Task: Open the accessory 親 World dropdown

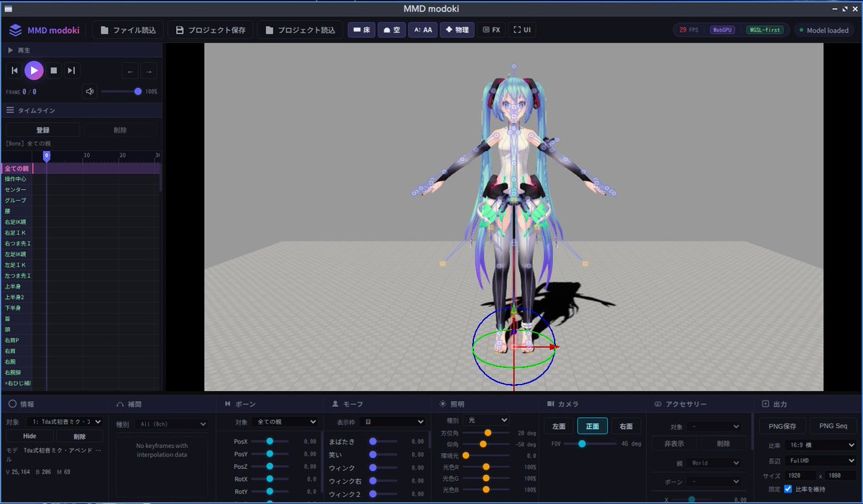Action: (x=713, y=463)
